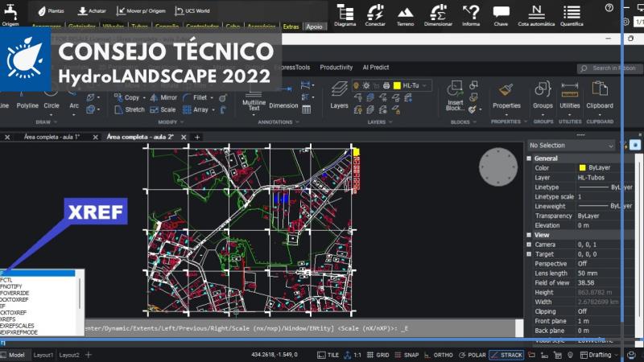Toggle STRACK in the status bar

pos(506,355)
